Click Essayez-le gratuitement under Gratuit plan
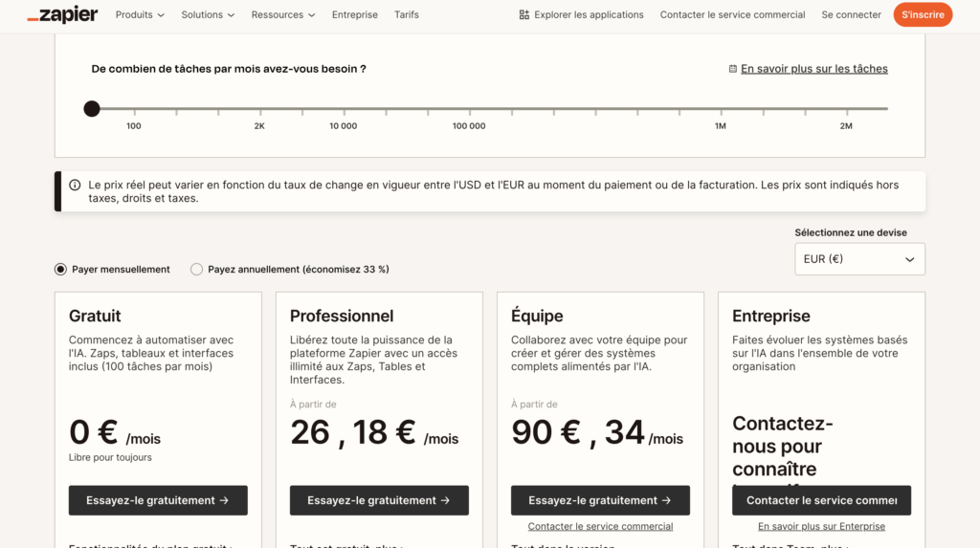 pos(158,500)
